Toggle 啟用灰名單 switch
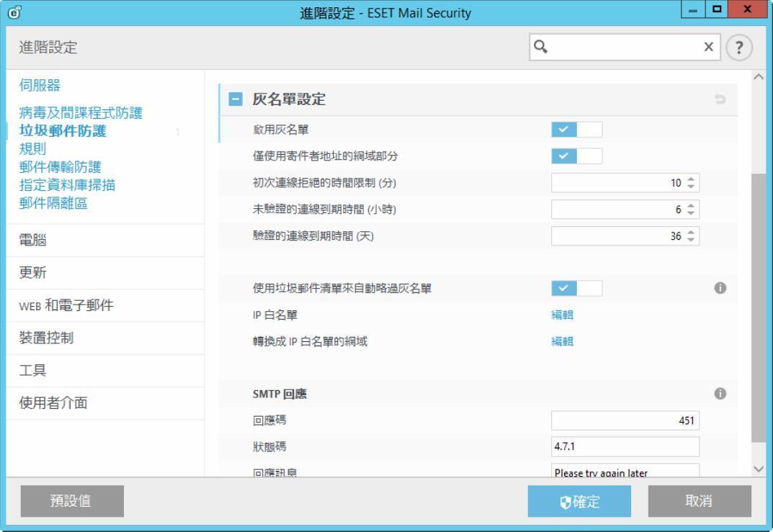 (576, 130)
